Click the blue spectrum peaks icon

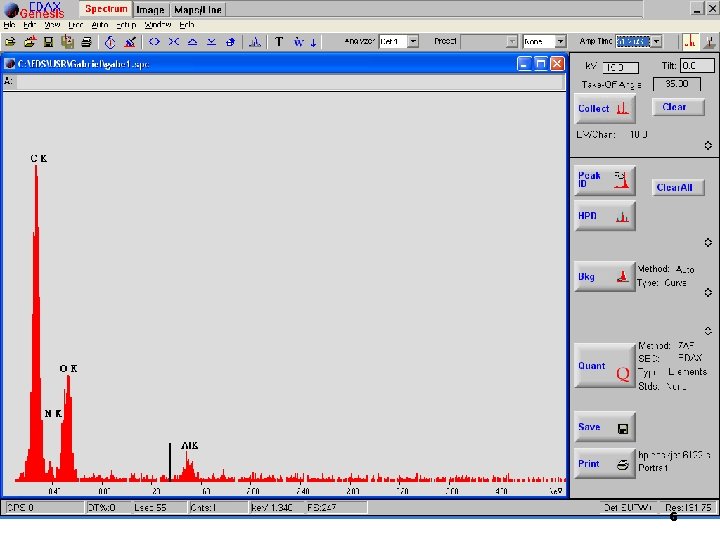(x=255, y=42)
